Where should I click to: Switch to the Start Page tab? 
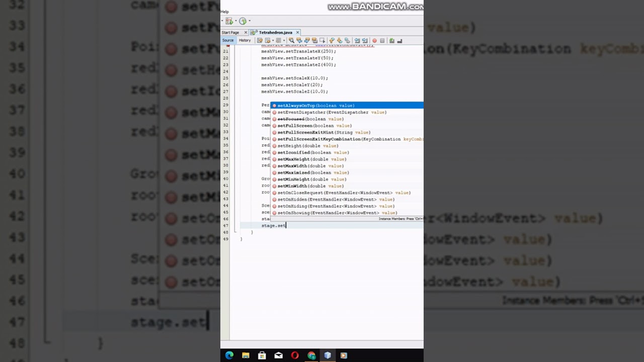point(230,33)
